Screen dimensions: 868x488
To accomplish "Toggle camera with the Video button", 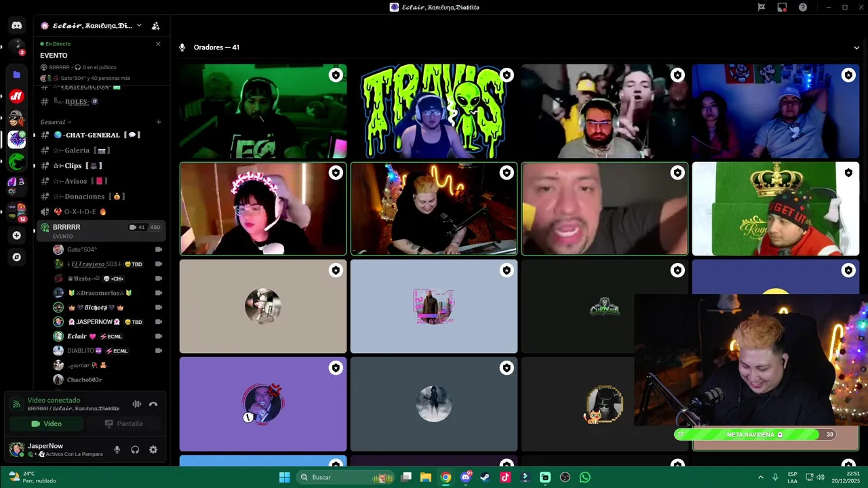I will (x=46, y=424).
